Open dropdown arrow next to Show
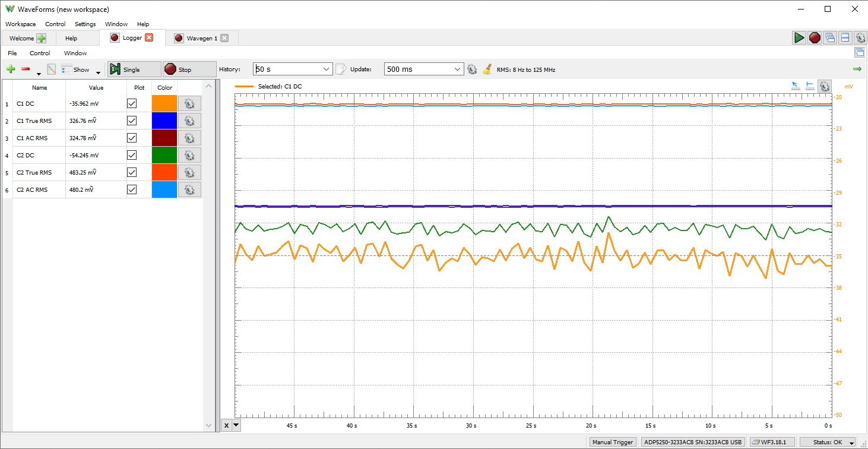 (x=98, y=74)
